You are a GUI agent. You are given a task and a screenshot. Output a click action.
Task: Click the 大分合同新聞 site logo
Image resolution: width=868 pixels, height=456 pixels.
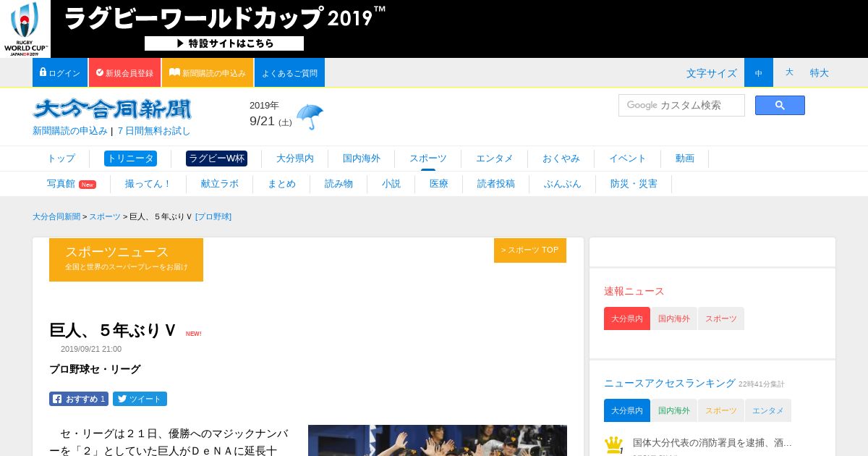112,109
